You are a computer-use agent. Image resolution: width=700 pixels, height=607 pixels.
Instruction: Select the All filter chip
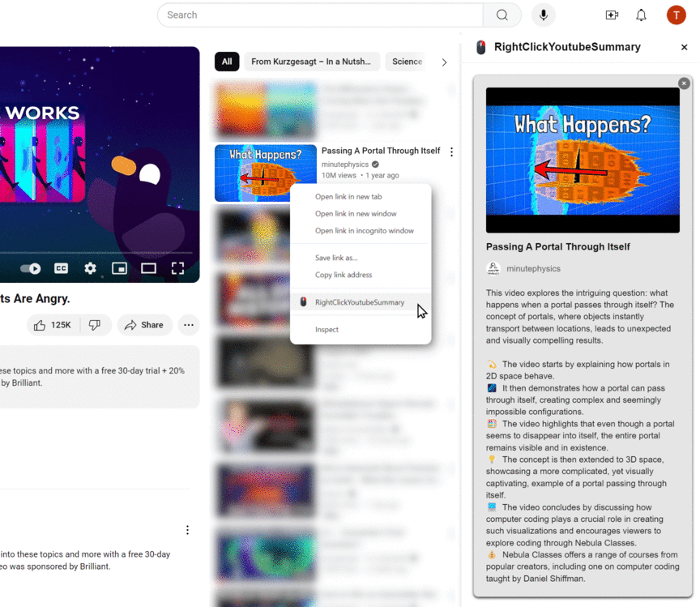227,62
